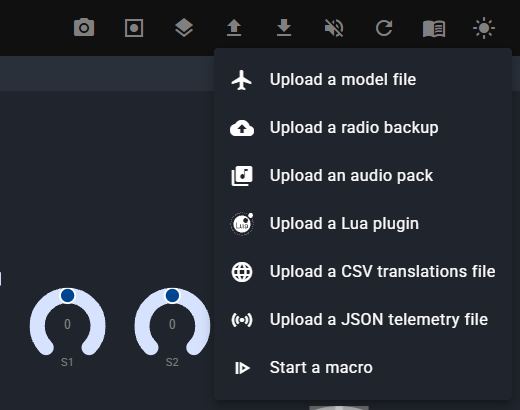Click the S2 knob handle

(x=172, y=295)
